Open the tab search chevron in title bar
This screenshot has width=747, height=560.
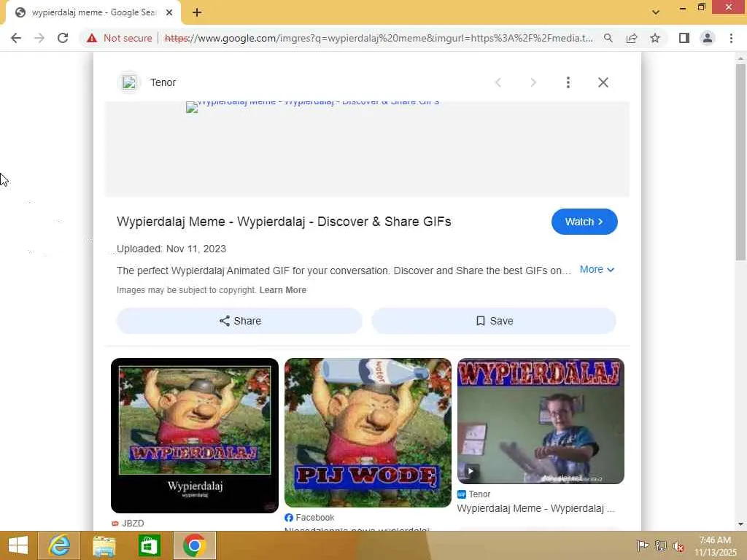pos(656,12)
